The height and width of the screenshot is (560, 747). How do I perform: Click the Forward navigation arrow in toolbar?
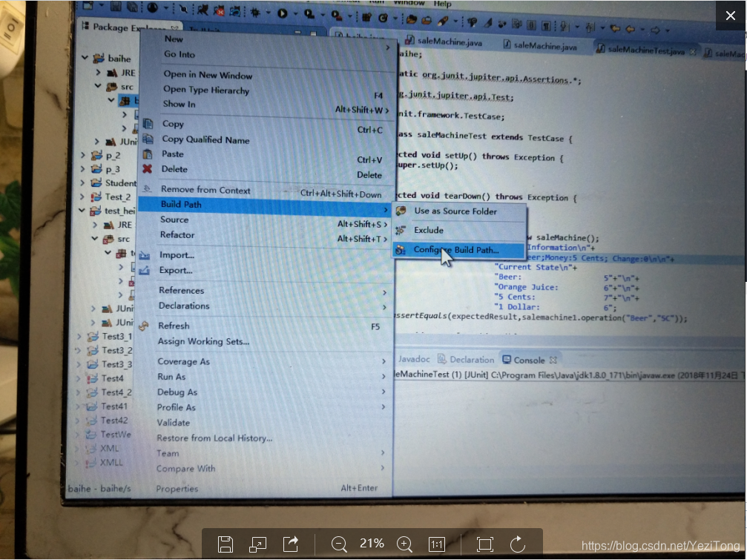655,30
